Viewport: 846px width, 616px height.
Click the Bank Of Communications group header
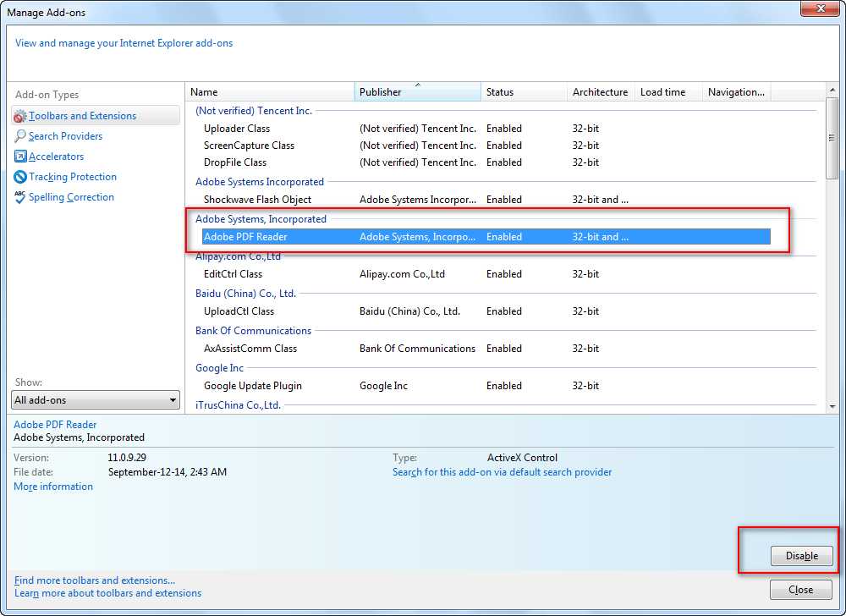[x=253, y=331]
